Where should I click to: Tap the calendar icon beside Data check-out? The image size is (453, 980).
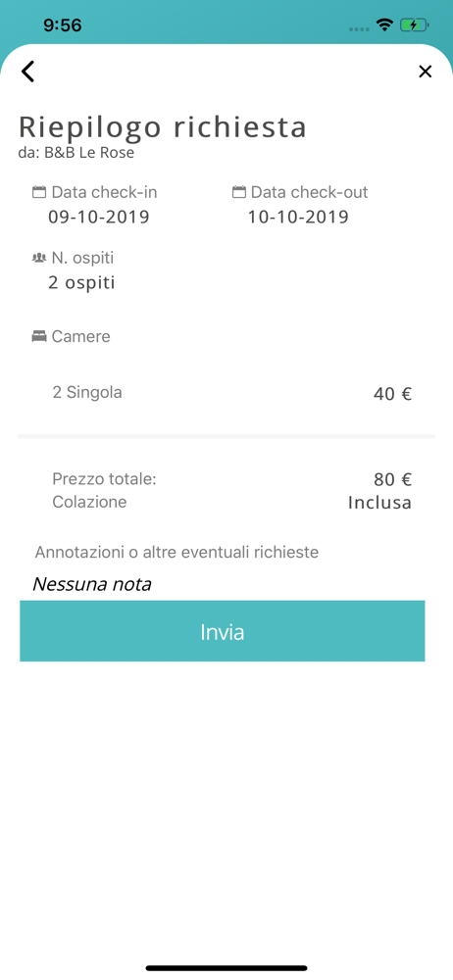pos(238,192)
